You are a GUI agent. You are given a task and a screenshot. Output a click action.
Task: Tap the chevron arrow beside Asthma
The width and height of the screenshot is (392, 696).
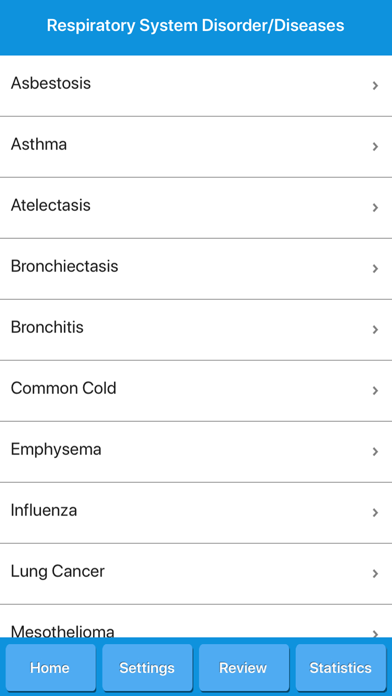(x=375, y=146)
